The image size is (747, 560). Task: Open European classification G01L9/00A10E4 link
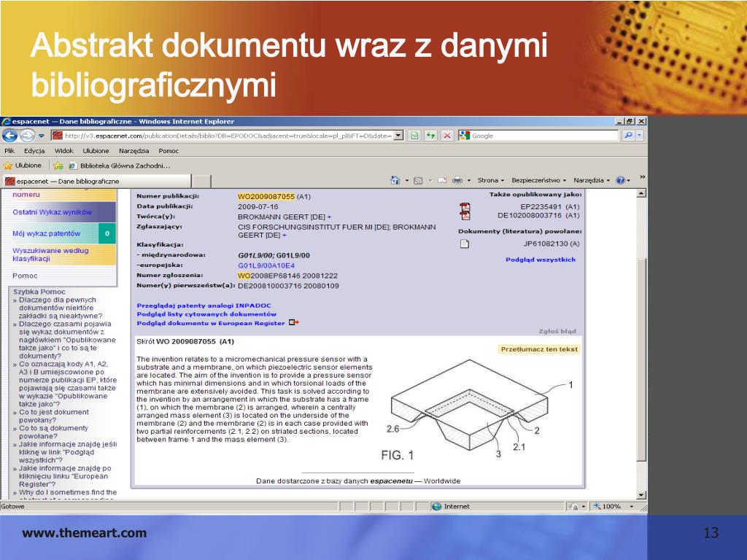pyautogui.click(x=266, y=265)
